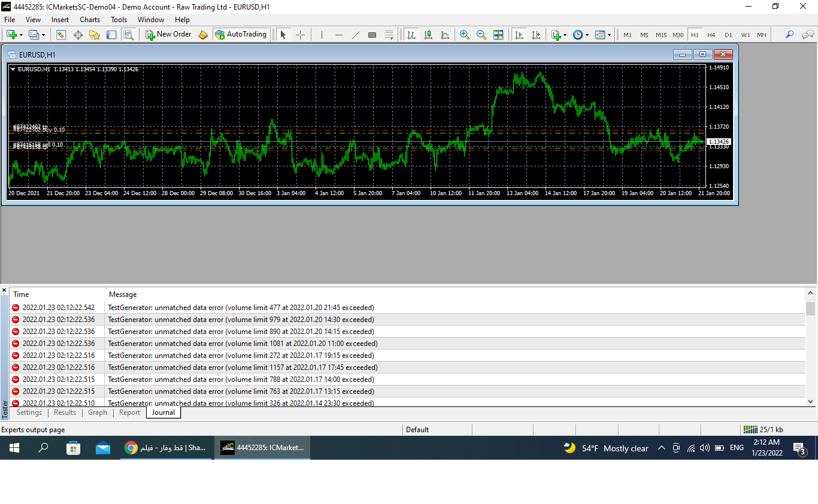Screen dimensions: 818x504
Task: Switch to the Results tab
Action: click(x=65, y=412)
